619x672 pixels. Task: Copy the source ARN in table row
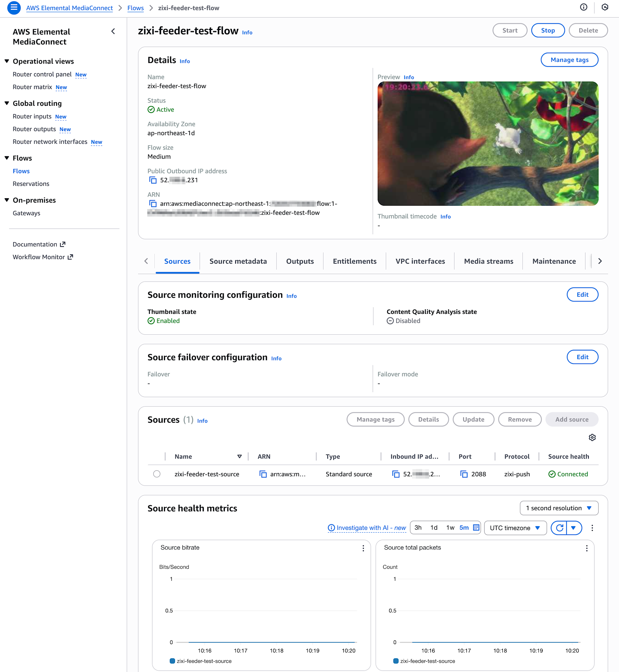pyautogui.click(x=263, y=474)
